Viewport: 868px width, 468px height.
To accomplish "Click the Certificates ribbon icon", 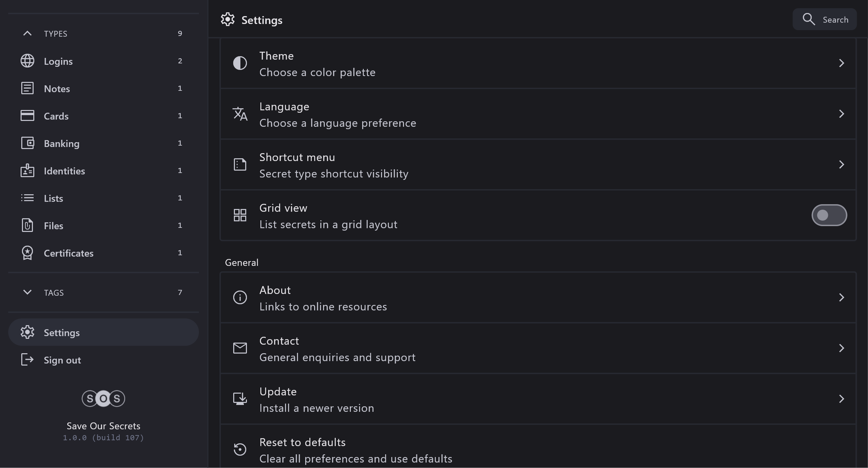I will click(27, 253).
